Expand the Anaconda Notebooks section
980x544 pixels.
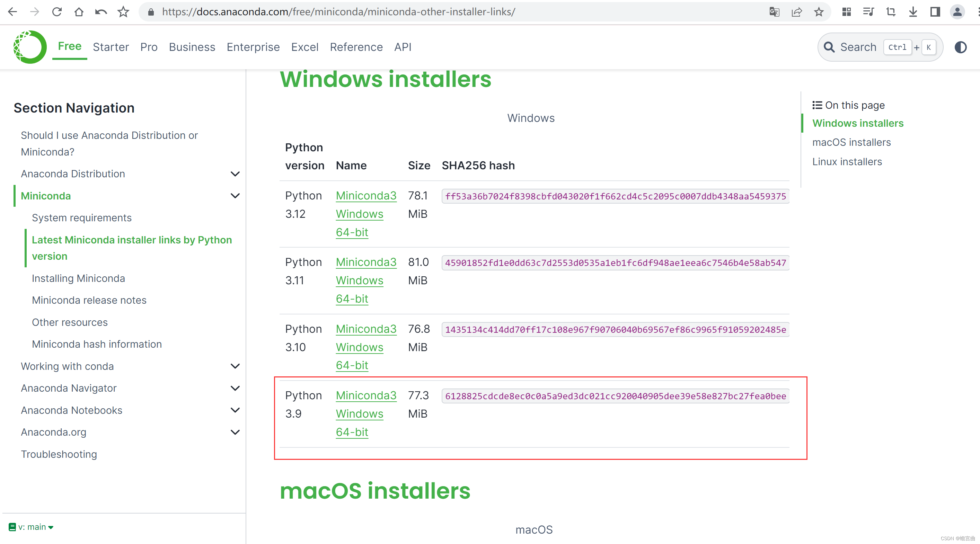coord(235,410)
